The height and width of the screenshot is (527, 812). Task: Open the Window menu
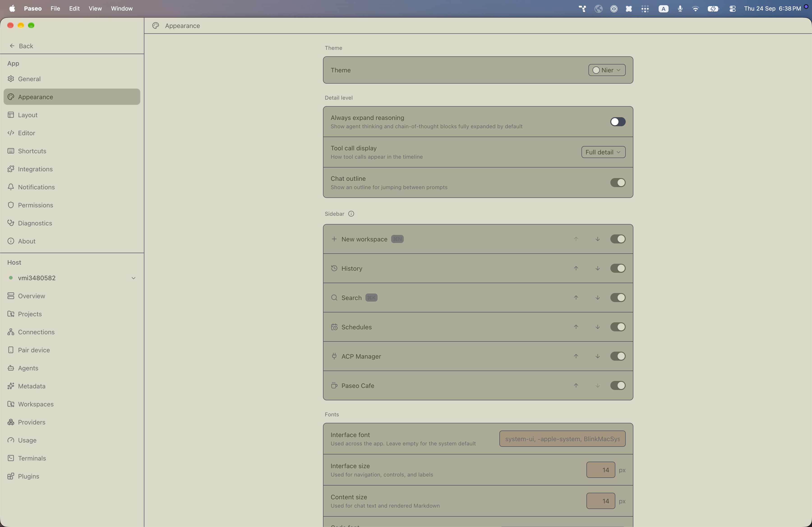122,9
